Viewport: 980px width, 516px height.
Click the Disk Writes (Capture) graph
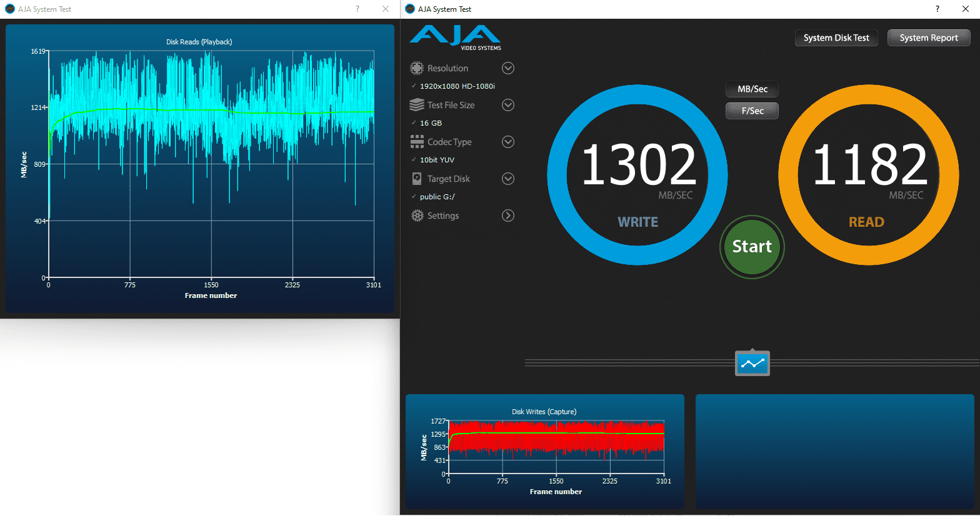[545, 452]
